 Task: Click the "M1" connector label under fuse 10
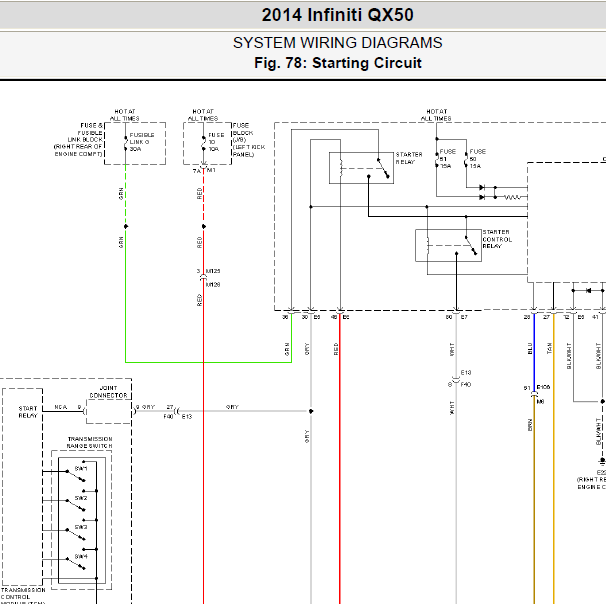point(211,170)
